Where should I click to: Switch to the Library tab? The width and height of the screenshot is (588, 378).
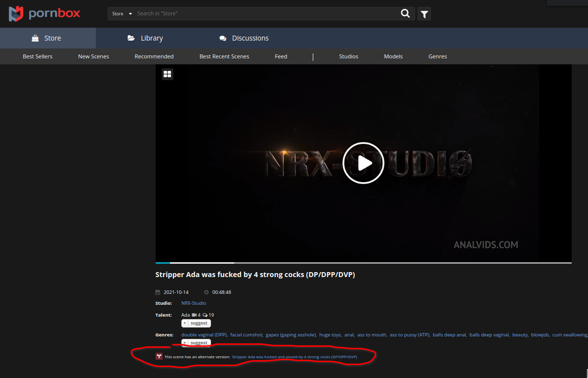[145, 38]
